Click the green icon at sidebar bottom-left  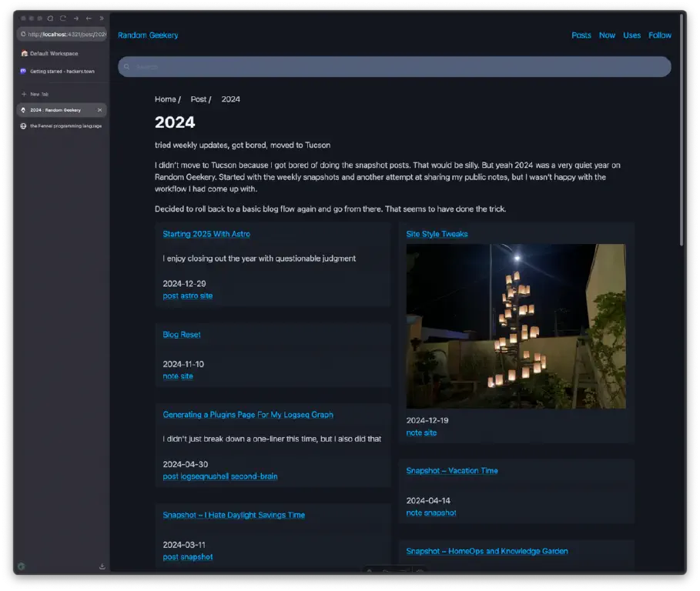tap(22, 566)
